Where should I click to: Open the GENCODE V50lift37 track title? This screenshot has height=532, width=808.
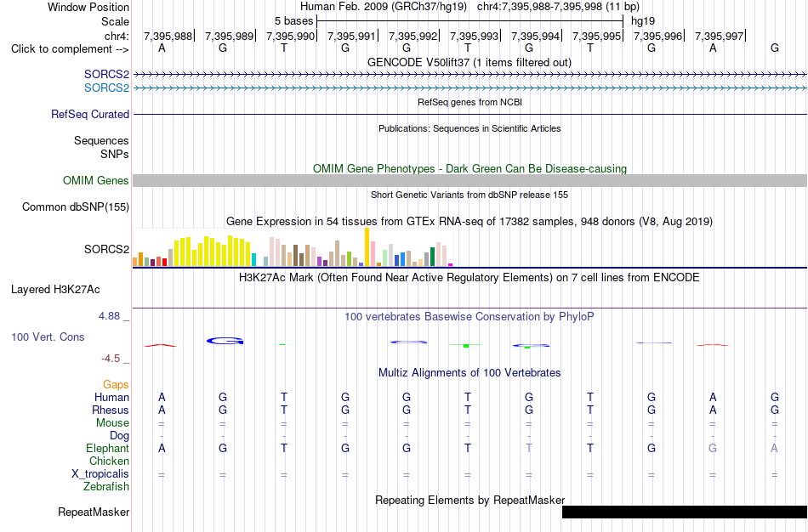469,62
